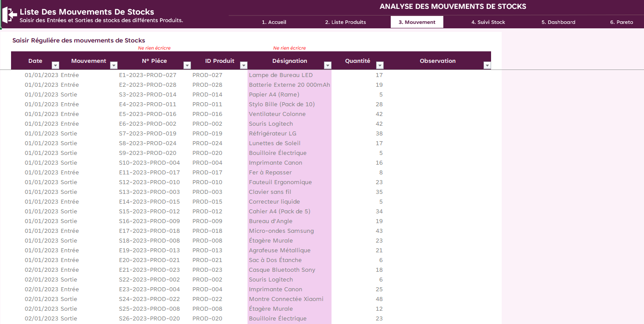
Task: Select cell Batterie Externe 20 000mAh
Action: (x=290, y=85)
